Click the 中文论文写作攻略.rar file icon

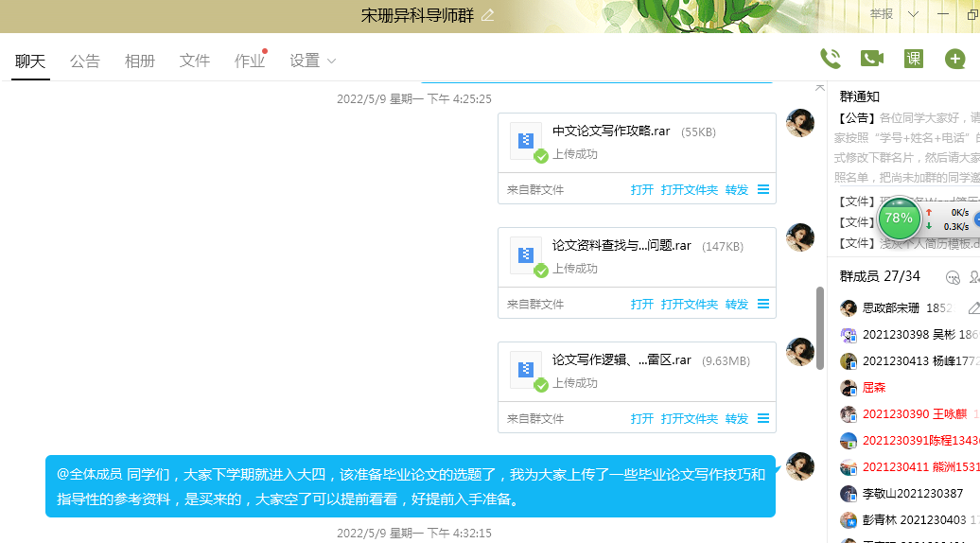click(526, 140)
